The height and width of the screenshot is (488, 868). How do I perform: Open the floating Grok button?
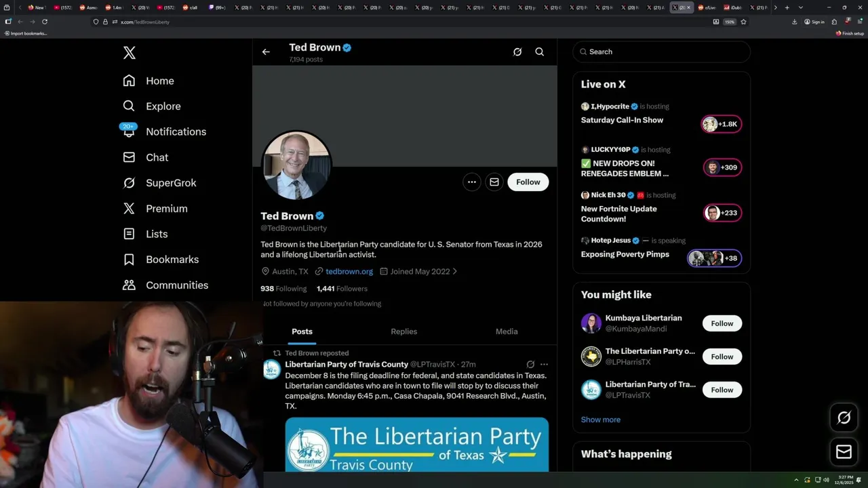844,418
